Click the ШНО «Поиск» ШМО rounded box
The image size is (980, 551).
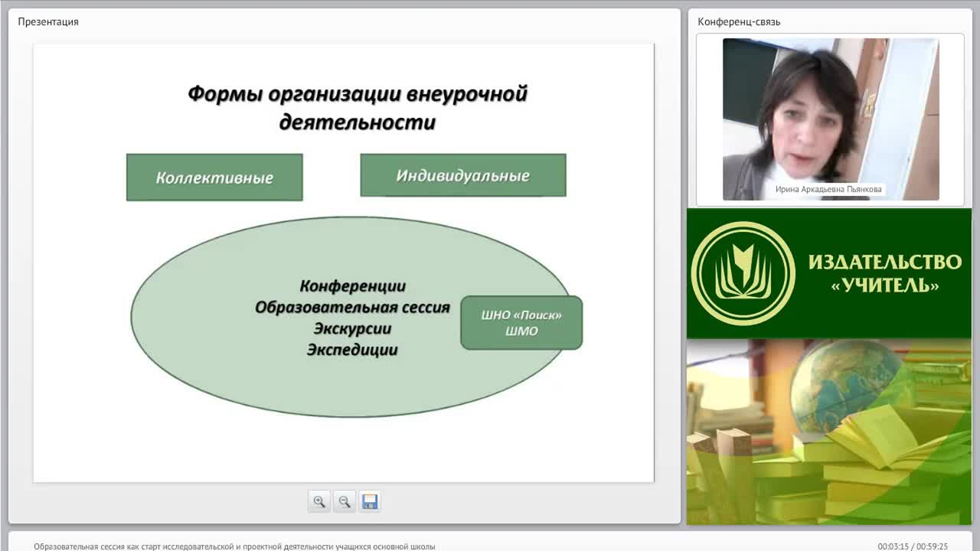(521, 323)
